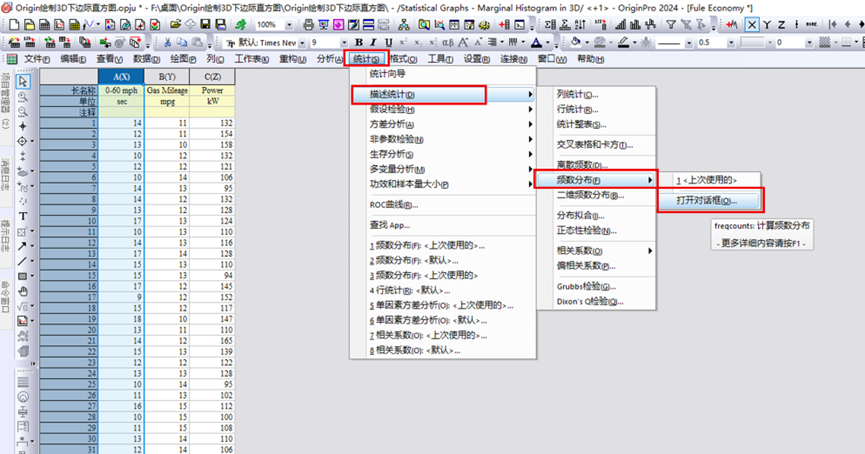Open the font name Times New dropdown
This screenshot has width=865, height=454.
coord(302,42)
